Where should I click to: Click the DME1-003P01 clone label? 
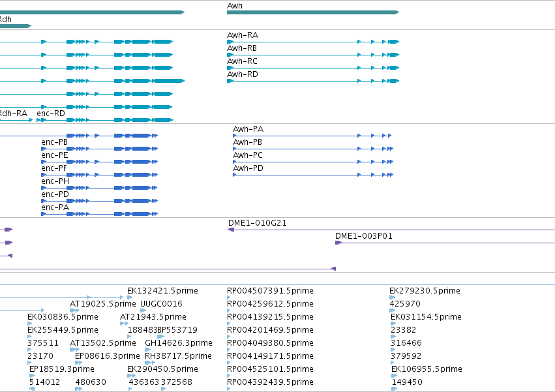point(364,237)
